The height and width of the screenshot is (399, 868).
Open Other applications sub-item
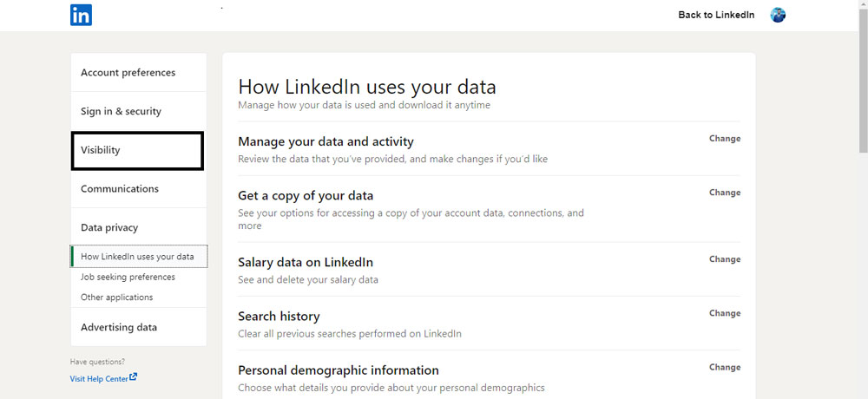click(117, 298)
